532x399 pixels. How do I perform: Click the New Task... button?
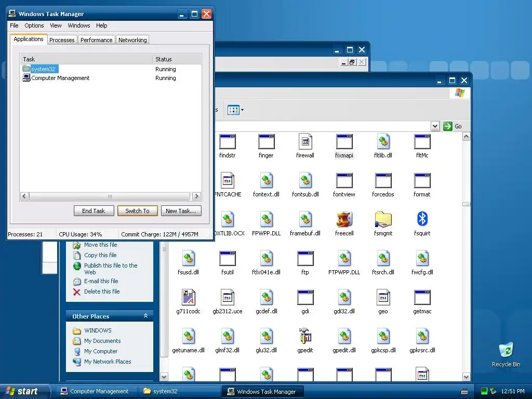[x=181, y=211]
